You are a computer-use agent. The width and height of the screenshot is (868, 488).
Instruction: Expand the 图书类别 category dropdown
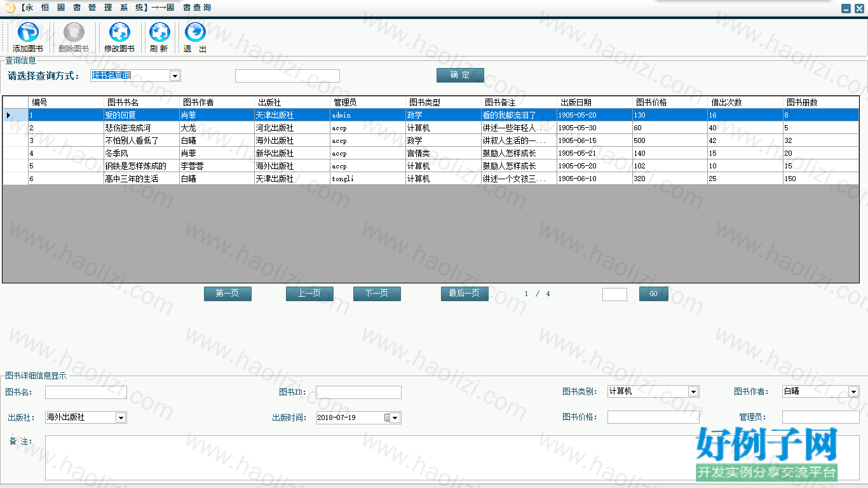click(693, 392)
